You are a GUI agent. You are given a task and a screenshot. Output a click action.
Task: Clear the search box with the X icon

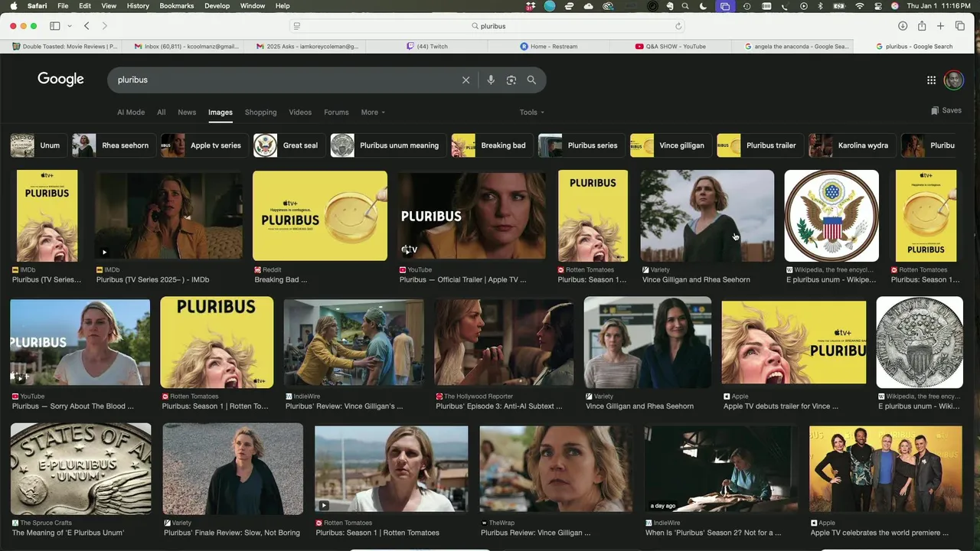coord(465,80)
